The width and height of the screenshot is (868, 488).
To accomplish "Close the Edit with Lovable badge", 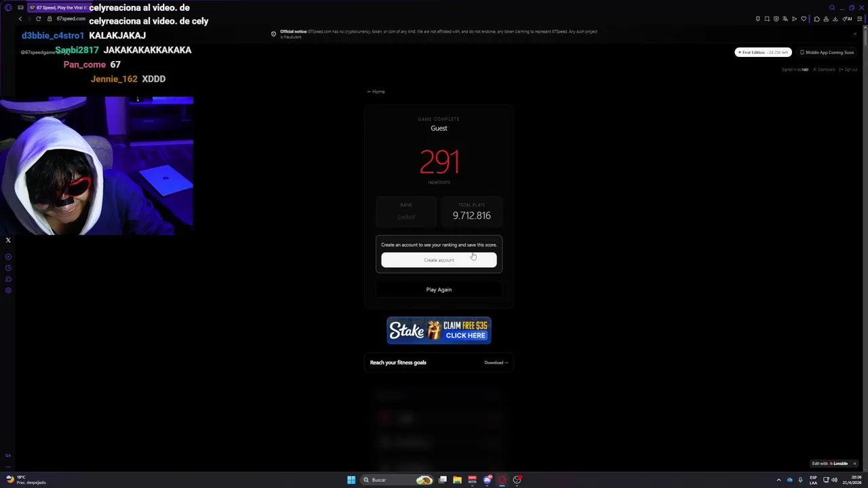I will 854,464.
